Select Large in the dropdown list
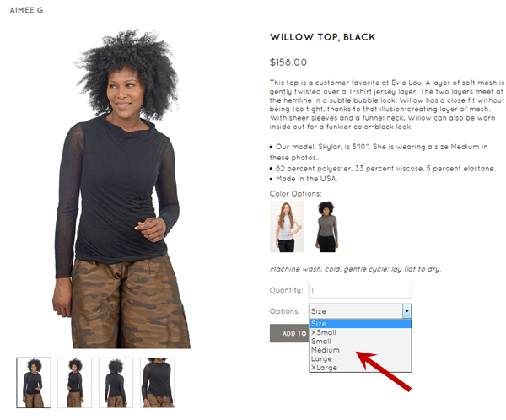Viewport: 506px width, 420px height. point(360,359)
